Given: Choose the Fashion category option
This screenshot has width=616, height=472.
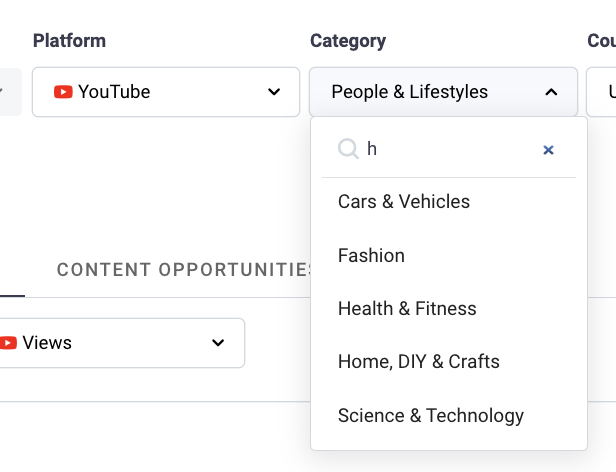Looking at the screenshot, I should point(371,256).
